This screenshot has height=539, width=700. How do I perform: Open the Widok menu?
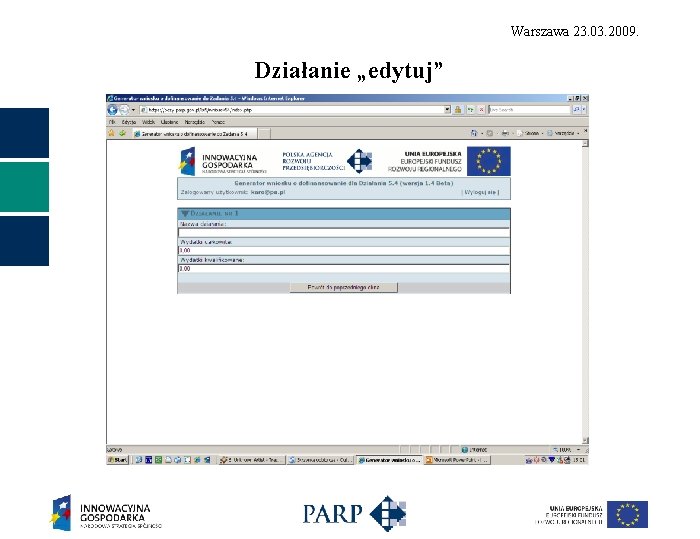pyautogui.click(x=149, y=122)
